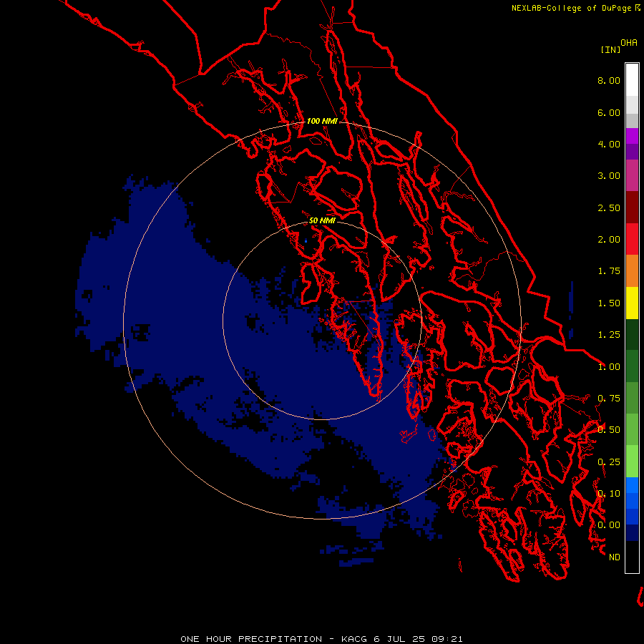
Task: Click the NEXLAB-College of DuPage label
Action: (x=571, y=8)
